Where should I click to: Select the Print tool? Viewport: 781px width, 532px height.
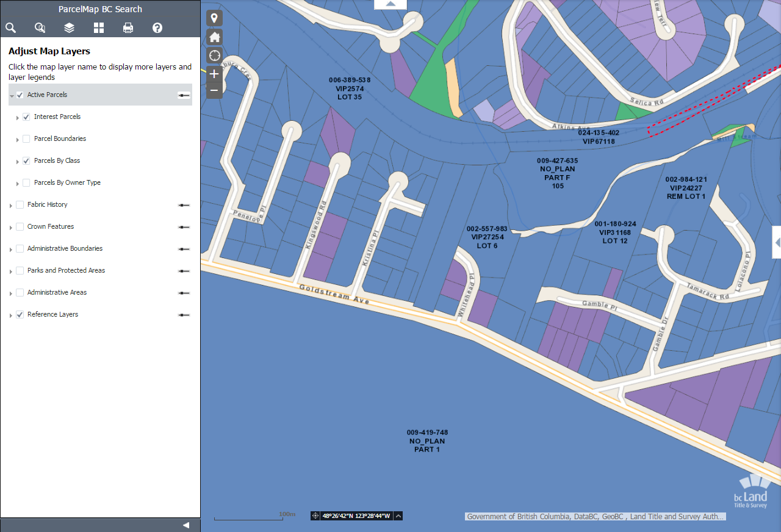click(128, 27)
